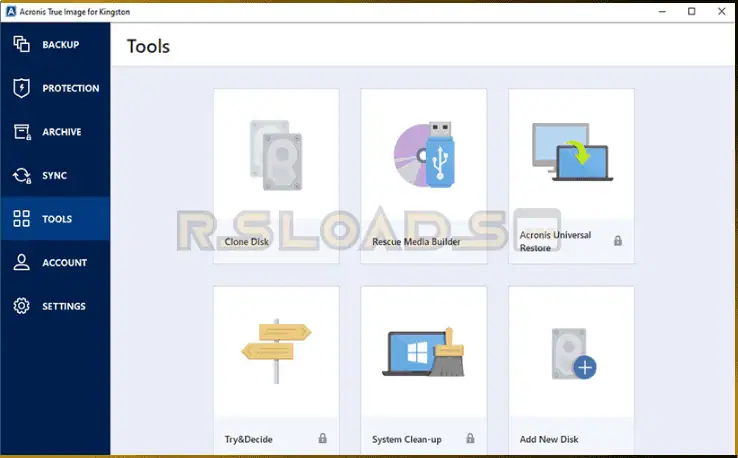Open the ACCOUNT section label
The width and height of the screenshot is (738, 458).
tap(64, 263)
